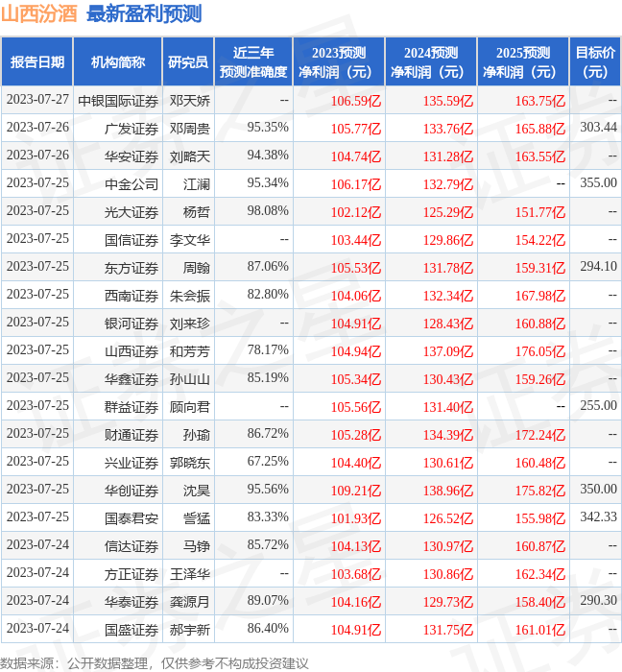Click the 最新盈利预测 heading
622x672 pixels.
[144, 14]
